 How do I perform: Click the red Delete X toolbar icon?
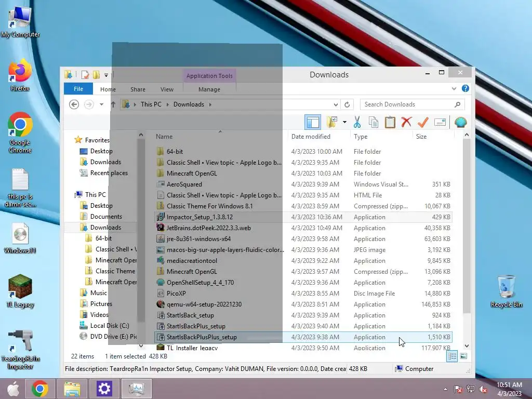[406, 122]
